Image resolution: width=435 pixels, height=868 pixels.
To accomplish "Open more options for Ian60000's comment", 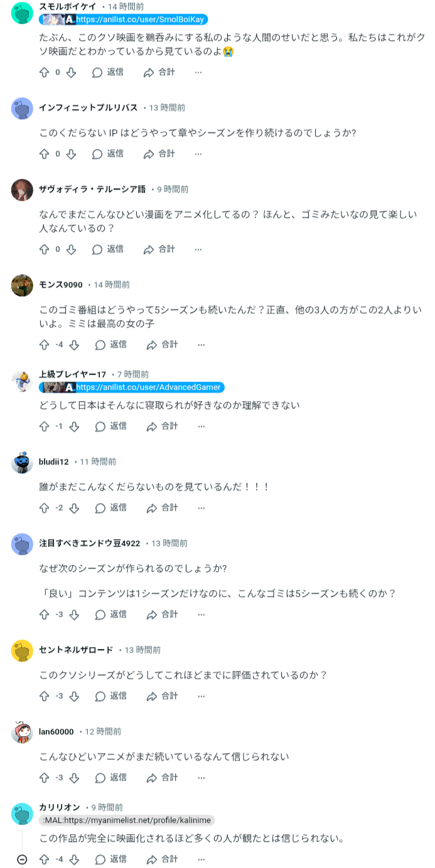I will tap(201, 778).
